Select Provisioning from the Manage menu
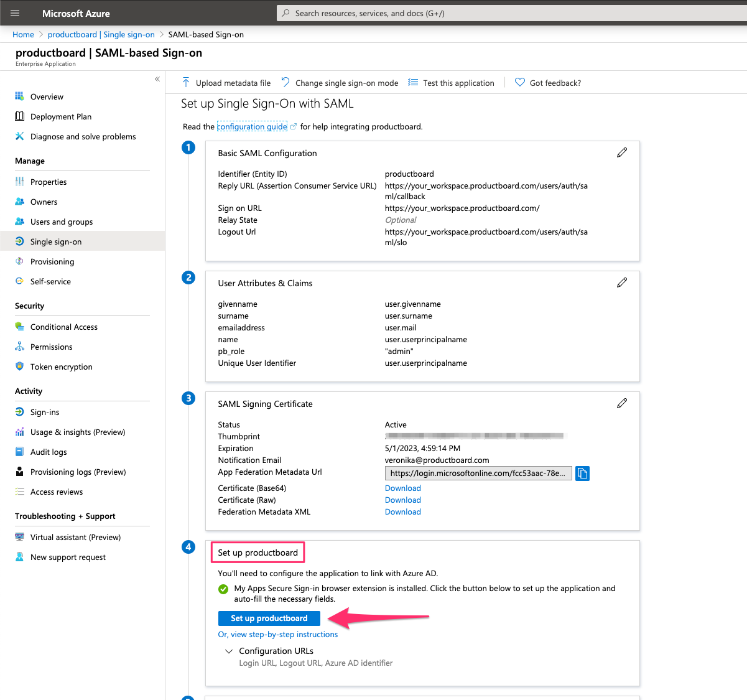Image resolution: width=747 pixels, height=700 pixels. pyautogui.click(x=52, y=262)
